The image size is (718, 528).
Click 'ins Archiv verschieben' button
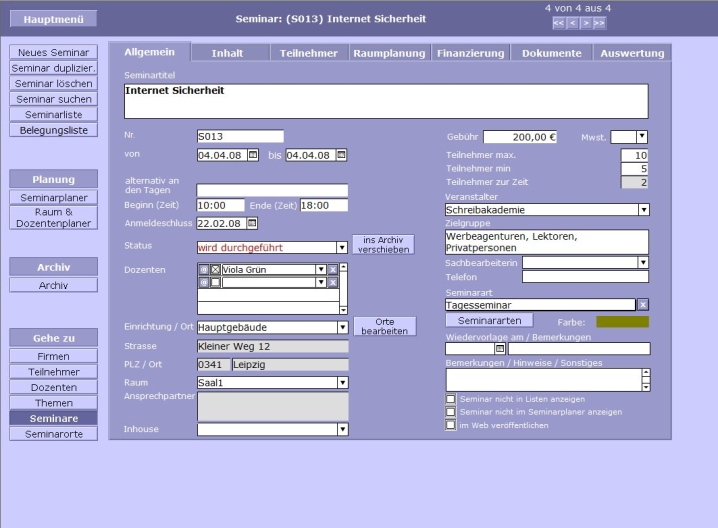coord(383,244)
